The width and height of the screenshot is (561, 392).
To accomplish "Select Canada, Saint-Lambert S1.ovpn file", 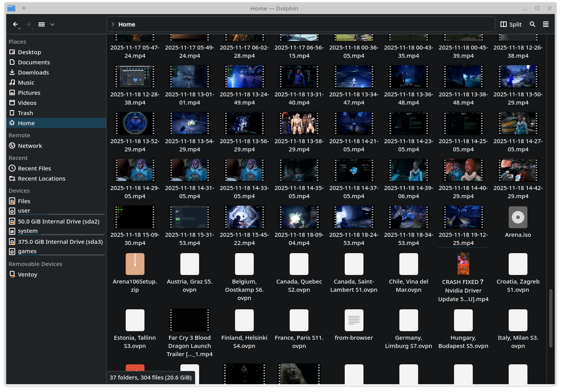I will (x=354, y=273).
